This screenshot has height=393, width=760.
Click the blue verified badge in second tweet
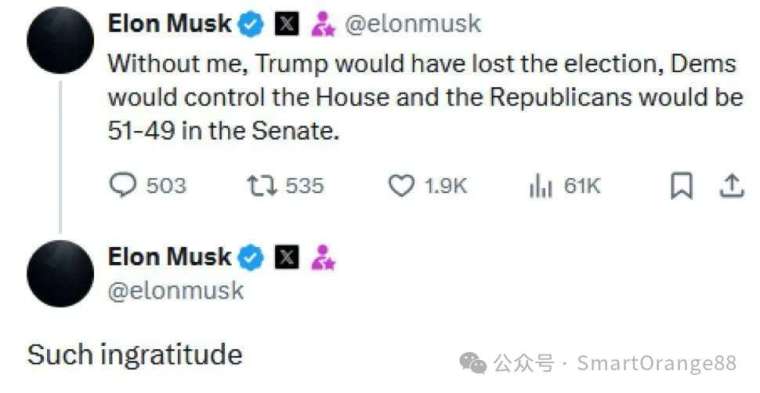[251, 257]
